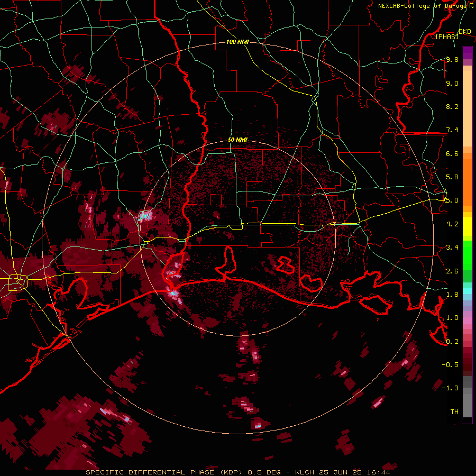Click the -0.5 scale value

click(x=450, y=365)
